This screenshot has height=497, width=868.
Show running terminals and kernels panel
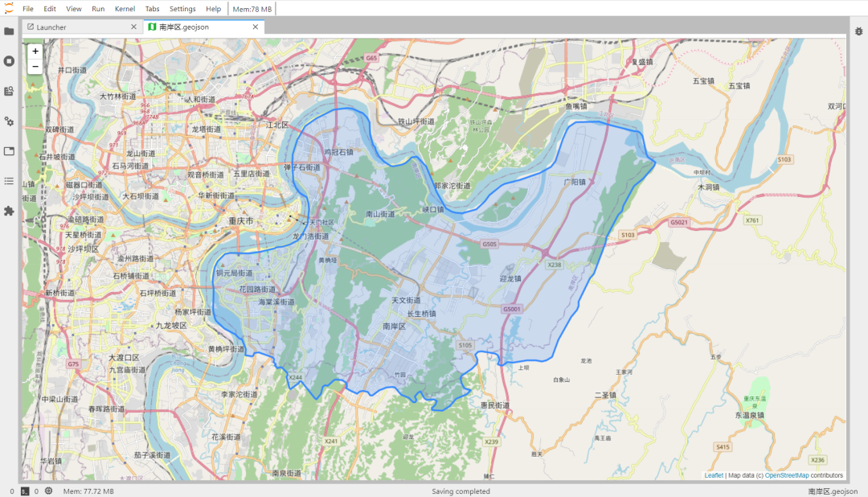point(9,61)
